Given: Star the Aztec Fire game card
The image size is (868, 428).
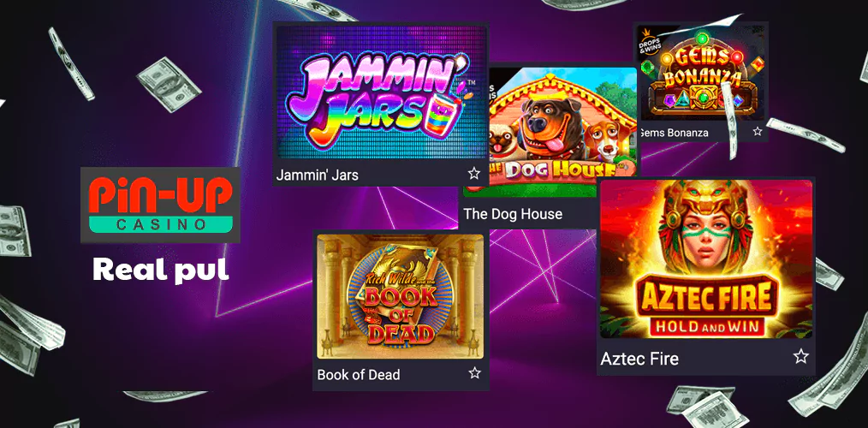Looking at the screenshot, I should point(800,356).
